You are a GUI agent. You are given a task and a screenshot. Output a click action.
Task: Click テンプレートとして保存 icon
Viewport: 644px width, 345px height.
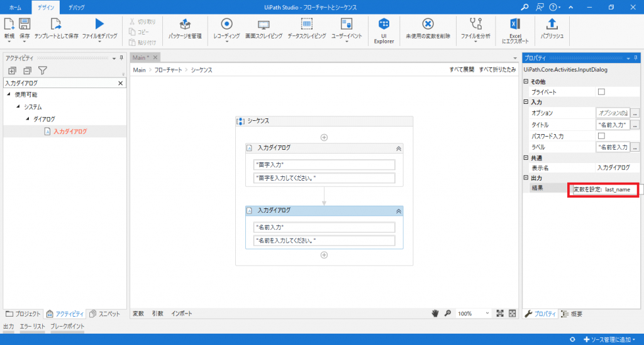click(56, 24)
